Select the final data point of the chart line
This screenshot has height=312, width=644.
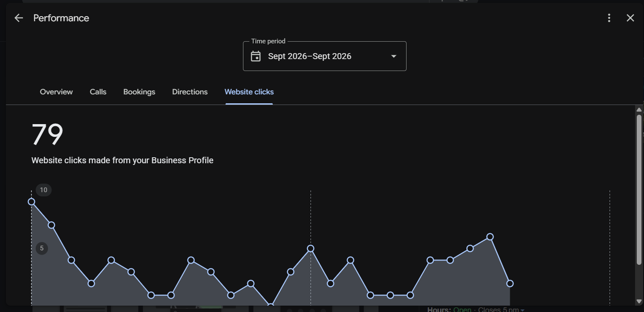tap(510, 284)
